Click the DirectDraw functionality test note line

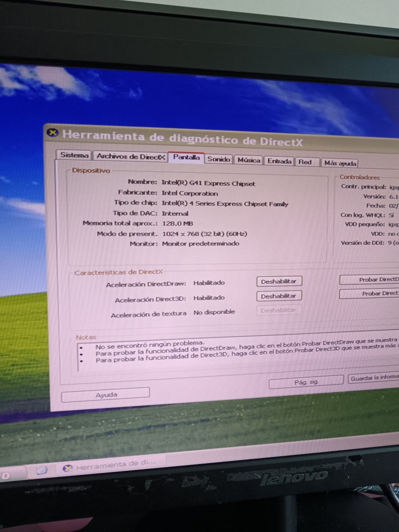pyautogui.click(x=246, y=347)
